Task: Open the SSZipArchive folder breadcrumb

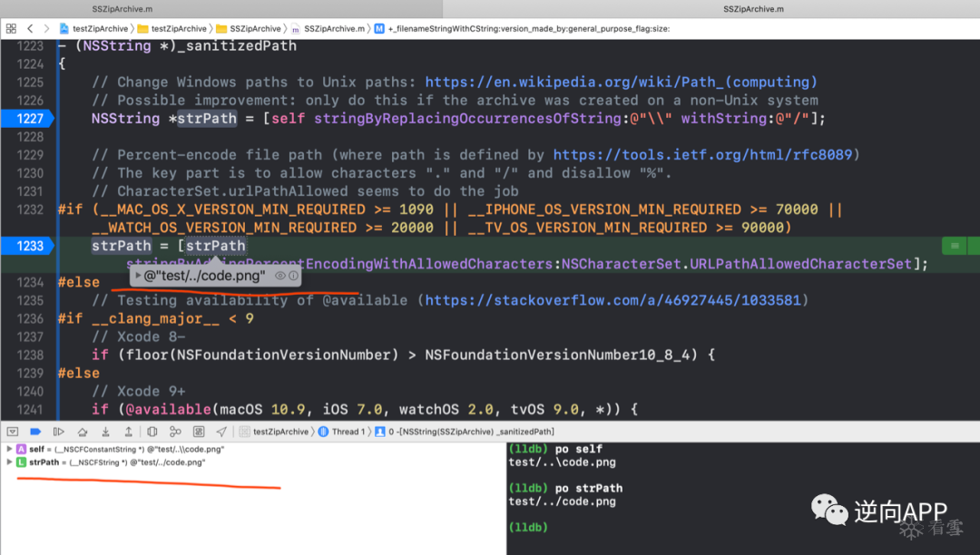Action: 249,29
